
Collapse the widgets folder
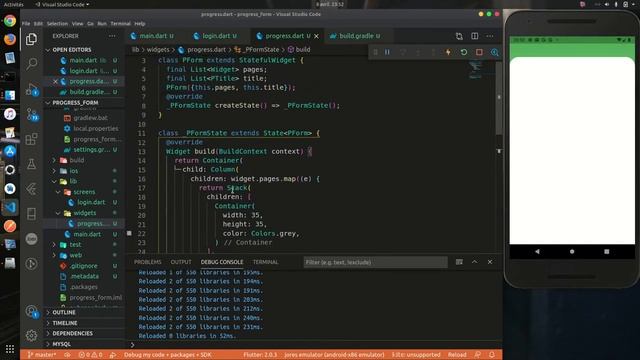coord(84,213)
